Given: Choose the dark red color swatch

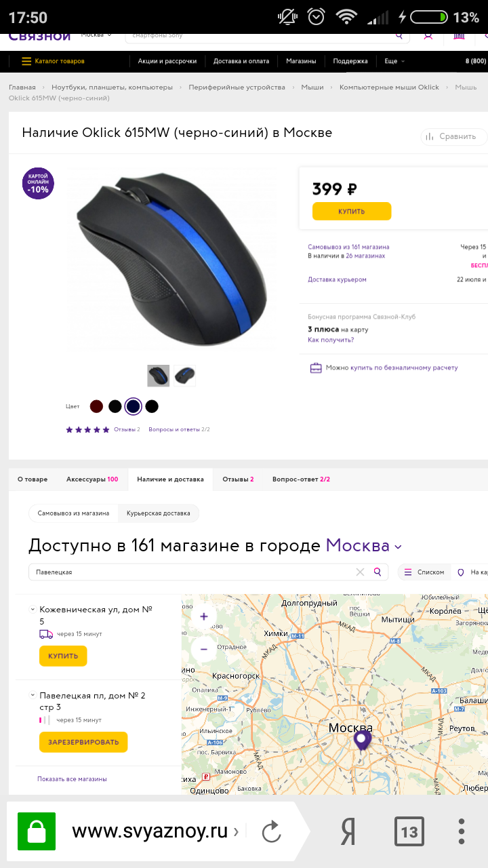Looking at the screenshot, I should 96,406.
